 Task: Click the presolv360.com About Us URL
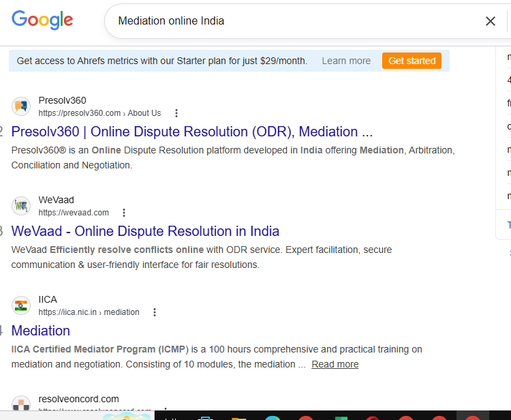coord(99,113)
